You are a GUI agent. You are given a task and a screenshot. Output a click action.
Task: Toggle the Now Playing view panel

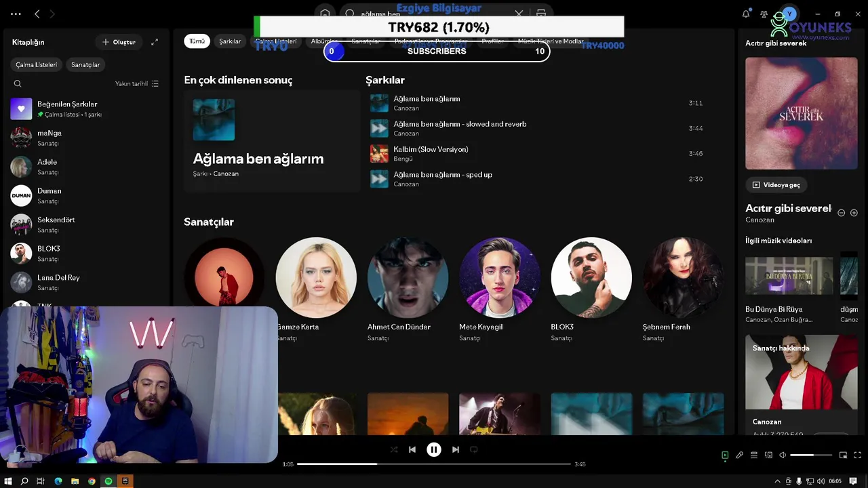click(x=725, y=455)
